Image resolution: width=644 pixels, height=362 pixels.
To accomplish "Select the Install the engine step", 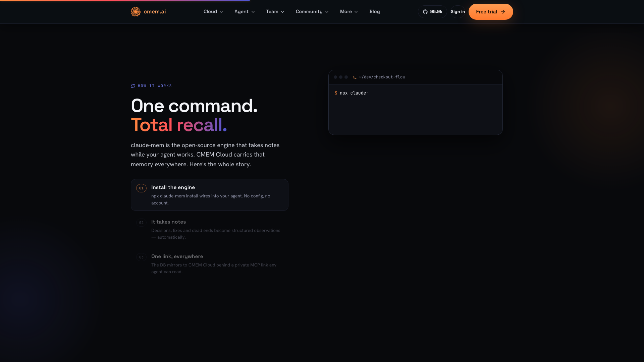I will point(210,195).
